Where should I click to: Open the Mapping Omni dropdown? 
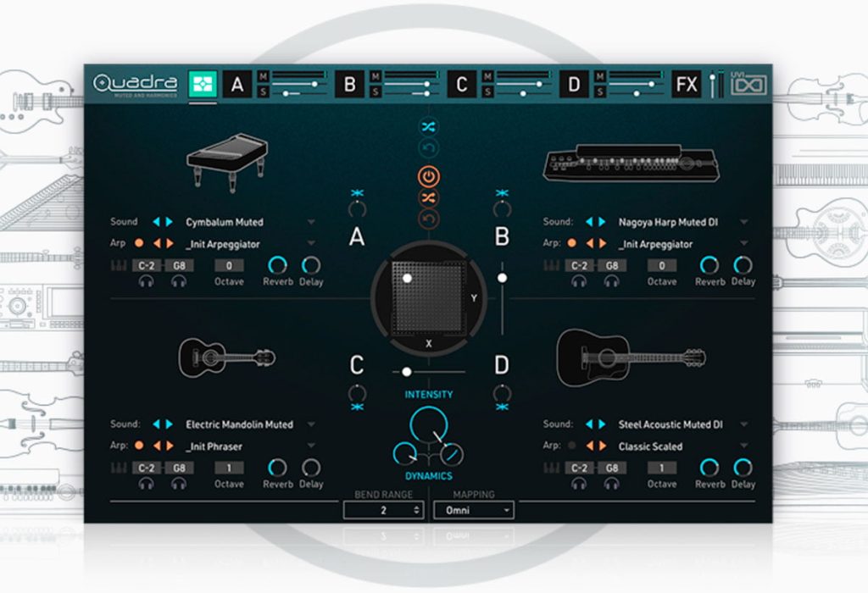pyautogui.click(x=474, y=510)
